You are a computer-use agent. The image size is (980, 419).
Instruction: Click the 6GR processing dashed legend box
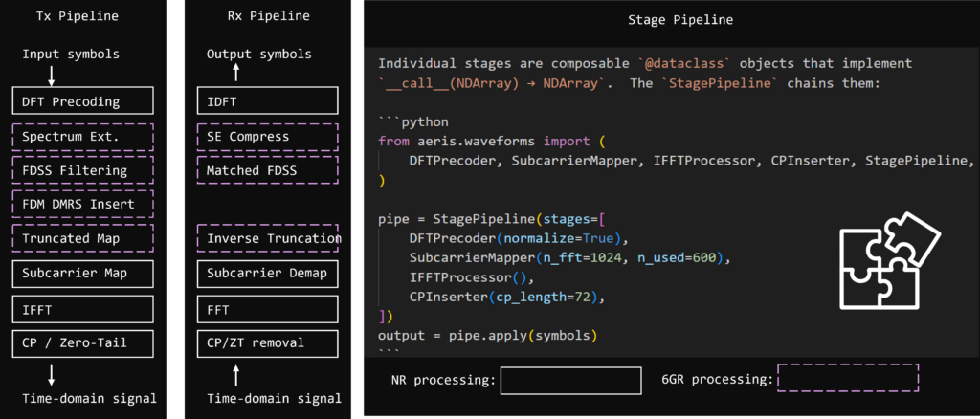[x=848, y=379]
